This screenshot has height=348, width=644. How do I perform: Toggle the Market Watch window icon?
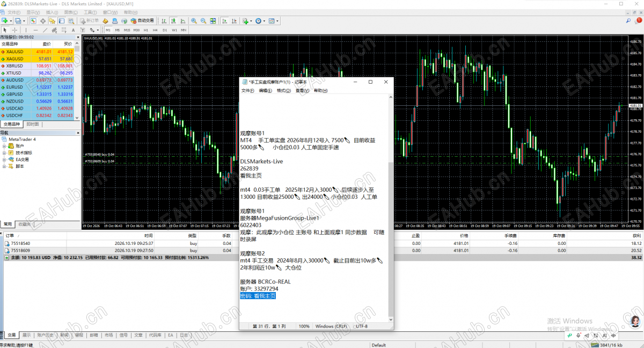33,21
